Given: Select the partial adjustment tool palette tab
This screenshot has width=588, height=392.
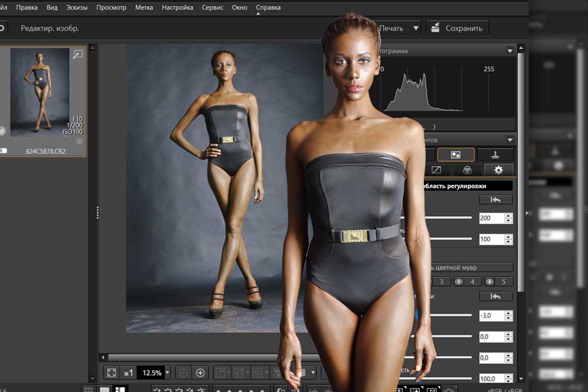Looking at the screenshot, I should coord(456,155).
